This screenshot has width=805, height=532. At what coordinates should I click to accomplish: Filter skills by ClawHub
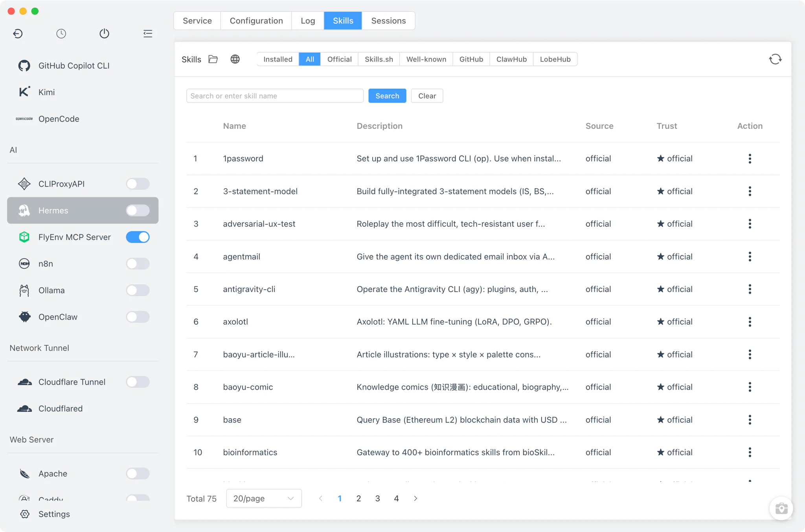(511, 59)
